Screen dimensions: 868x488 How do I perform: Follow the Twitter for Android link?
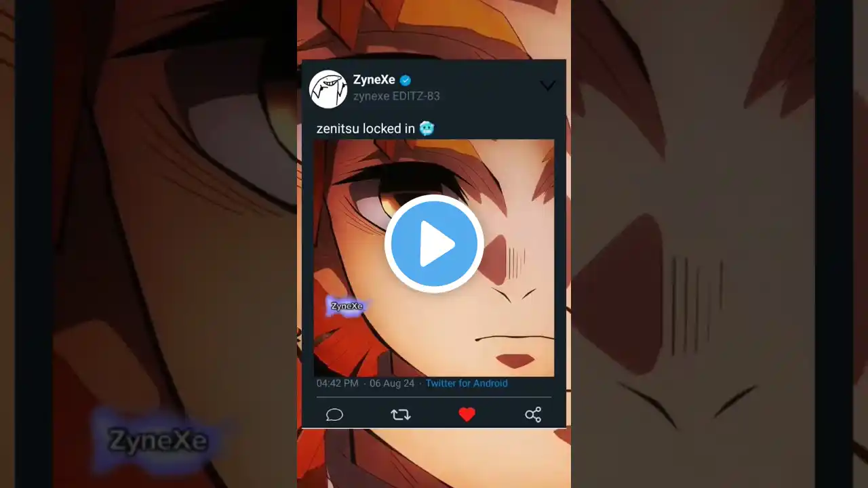(467, 384)
